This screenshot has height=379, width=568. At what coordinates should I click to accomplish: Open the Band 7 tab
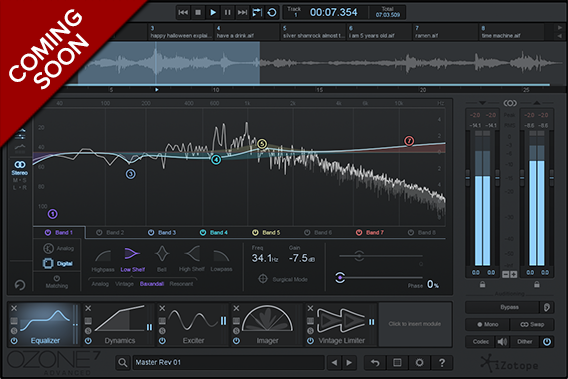coord(370,233)
